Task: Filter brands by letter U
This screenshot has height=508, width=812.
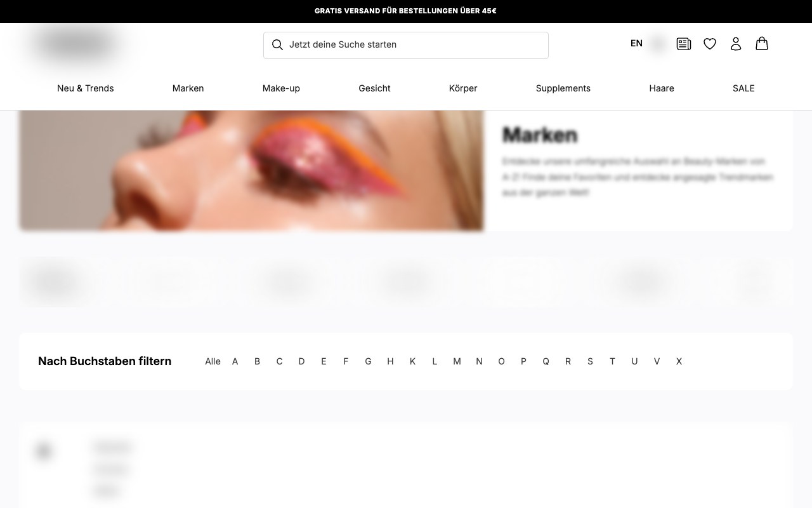Action: coord(634,361)
